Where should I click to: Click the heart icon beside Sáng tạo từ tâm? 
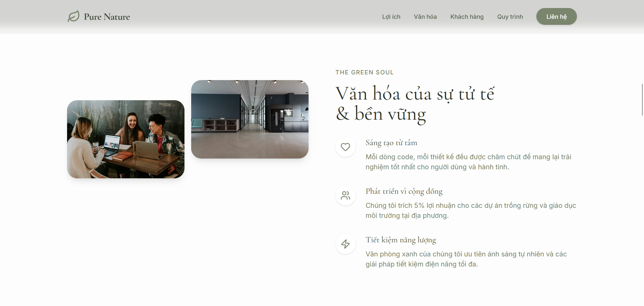pos(345,147)
